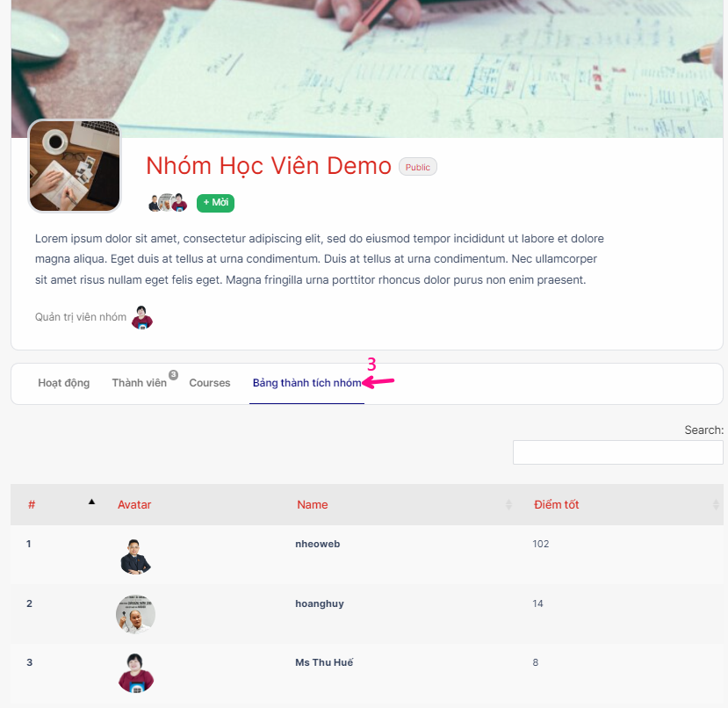The image size is (728, 708).
Task: Open the Courses tab
Action: pyautogui.click(x=209, y=383)
